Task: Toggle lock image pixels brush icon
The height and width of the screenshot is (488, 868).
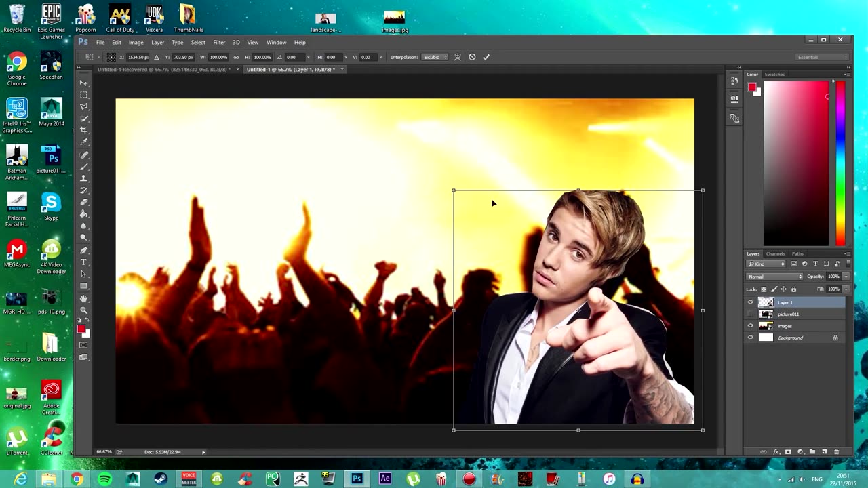Action: click(774, 289)
